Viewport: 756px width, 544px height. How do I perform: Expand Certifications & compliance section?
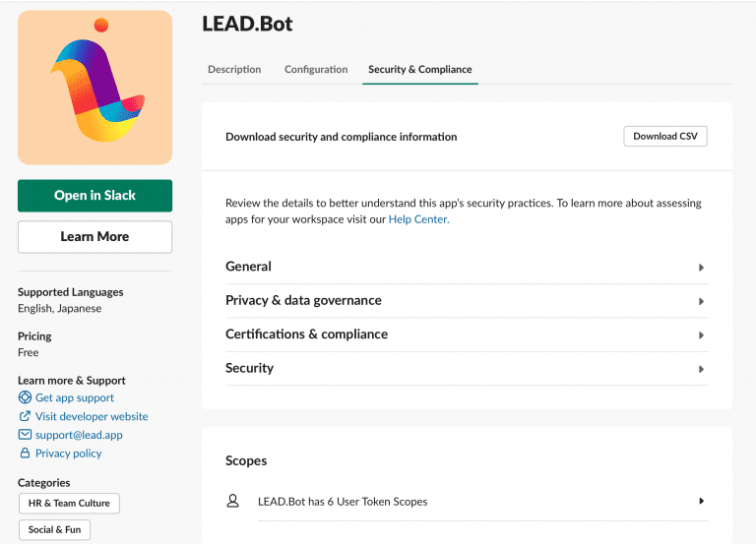click(701, 335)
